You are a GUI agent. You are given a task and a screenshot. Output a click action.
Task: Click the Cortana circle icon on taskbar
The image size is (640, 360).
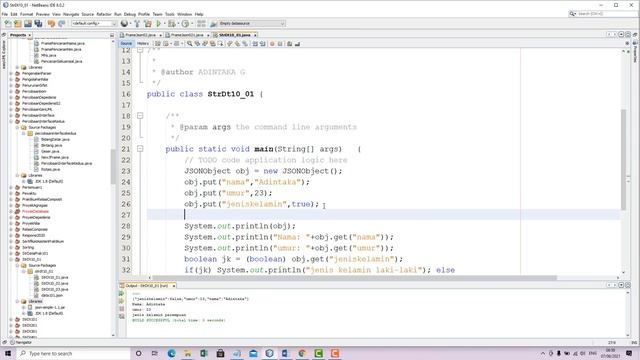click(138, 353)
